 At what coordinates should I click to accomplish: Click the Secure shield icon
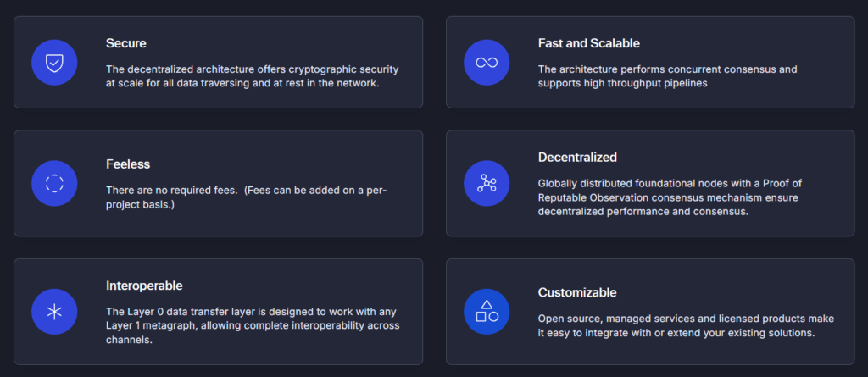54,63
